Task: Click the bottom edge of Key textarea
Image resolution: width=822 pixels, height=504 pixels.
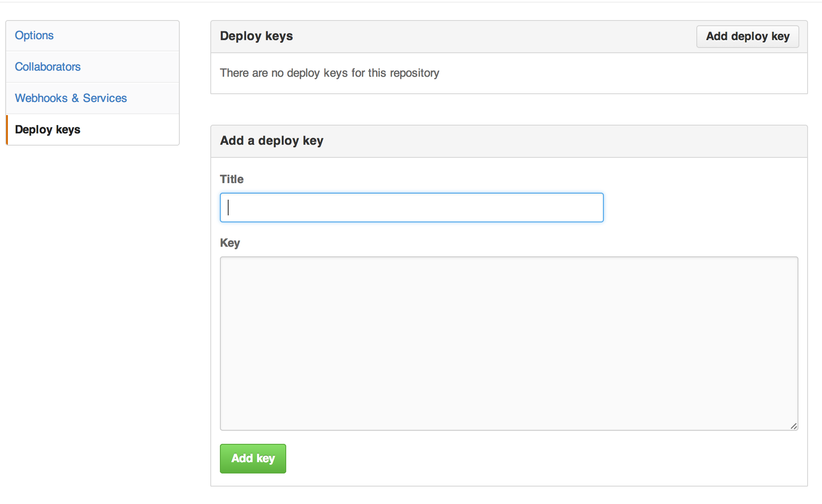Action: (509, 430)
